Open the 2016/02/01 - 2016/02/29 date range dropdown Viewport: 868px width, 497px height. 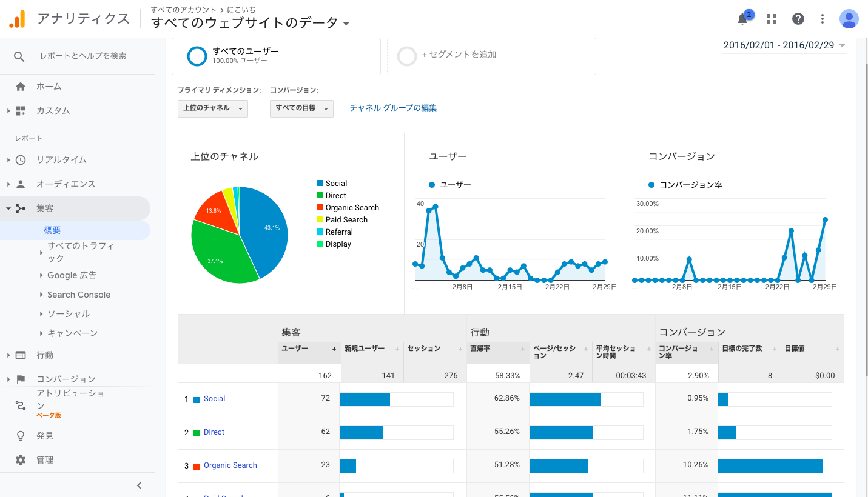(784, 45)
